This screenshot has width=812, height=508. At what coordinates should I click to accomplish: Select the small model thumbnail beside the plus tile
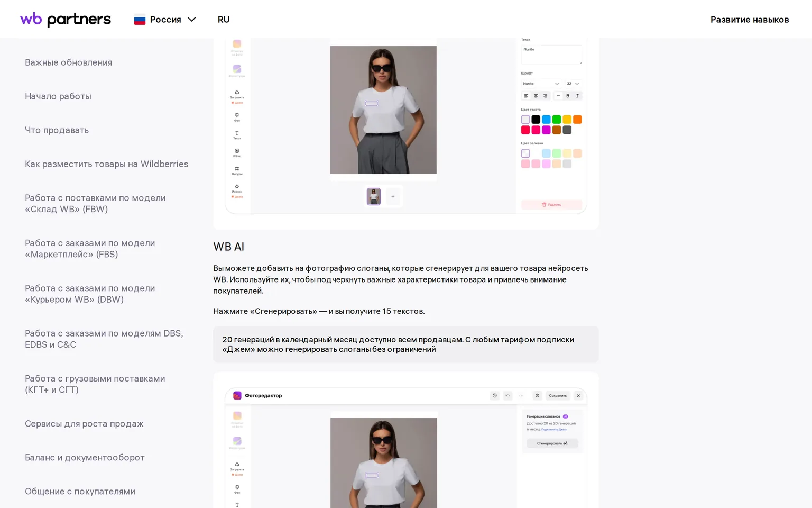374,197
